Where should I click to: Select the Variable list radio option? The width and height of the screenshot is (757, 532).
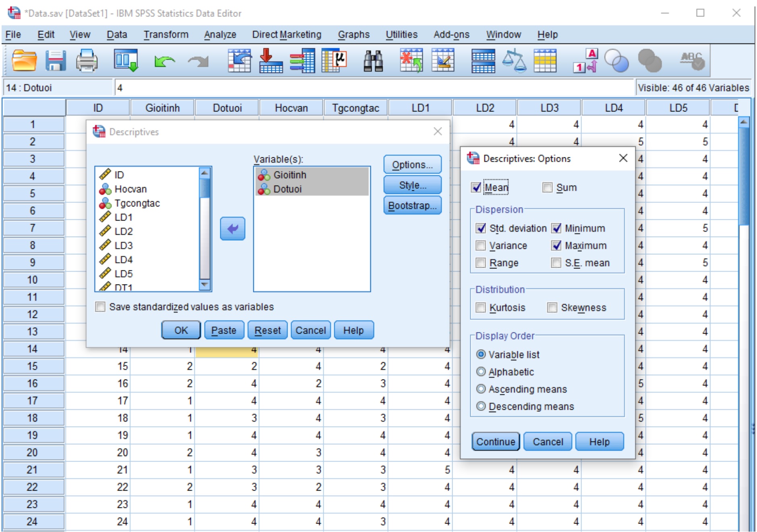coord(481,354)
